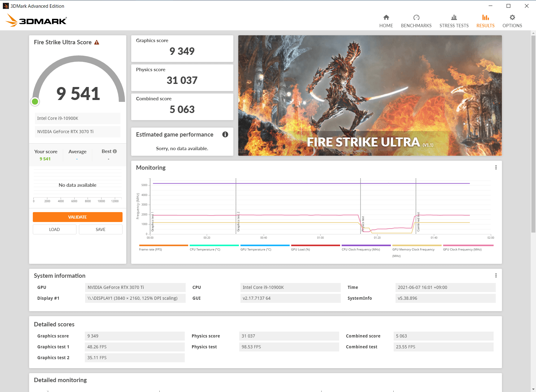The image size is (536, 392).
Task: Click the orange VALIDATE button
Action: 78,217
